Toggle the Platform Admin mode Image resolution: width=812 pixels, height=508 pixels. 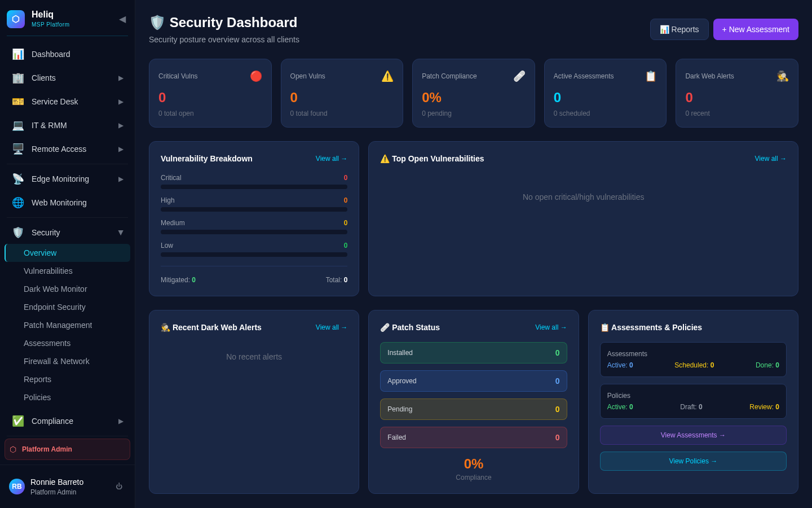pyautogui.click(x=67, y=449)
